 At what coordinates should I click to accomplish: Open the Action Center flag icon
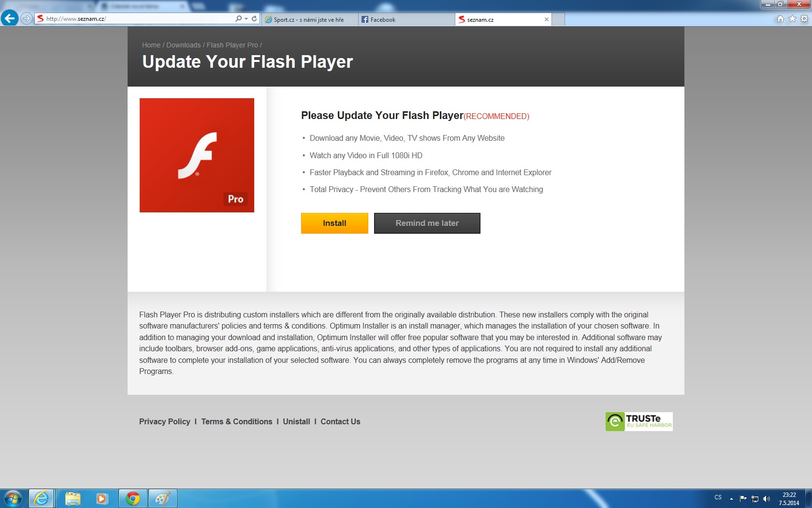743,498
